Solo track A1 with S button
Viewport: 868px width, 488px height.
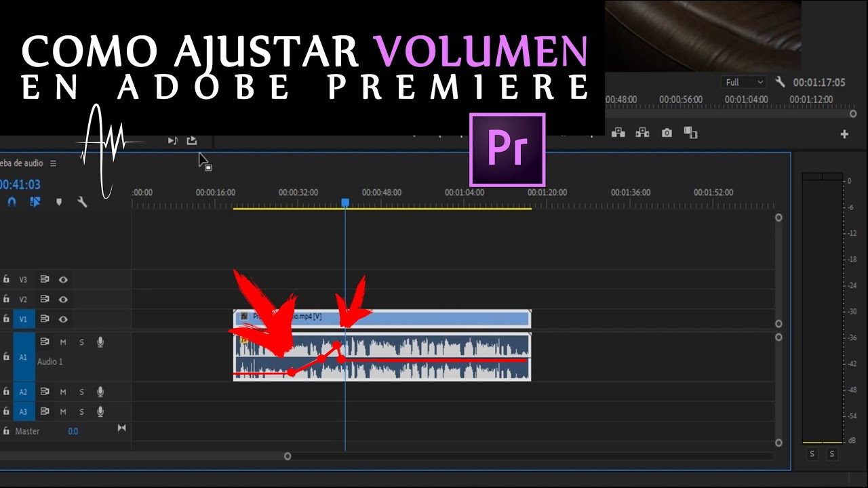click(81, 342)
